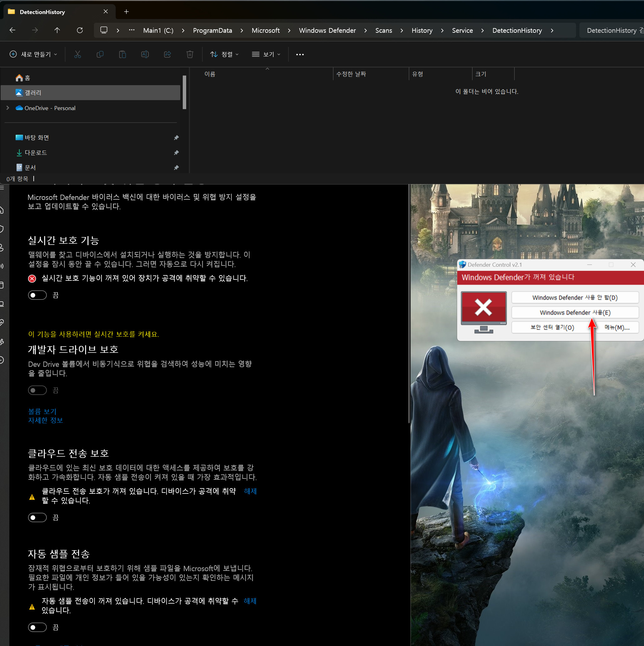Go back in File Explorer
Viewport: 644px width, 646px height.
[13, 31]
